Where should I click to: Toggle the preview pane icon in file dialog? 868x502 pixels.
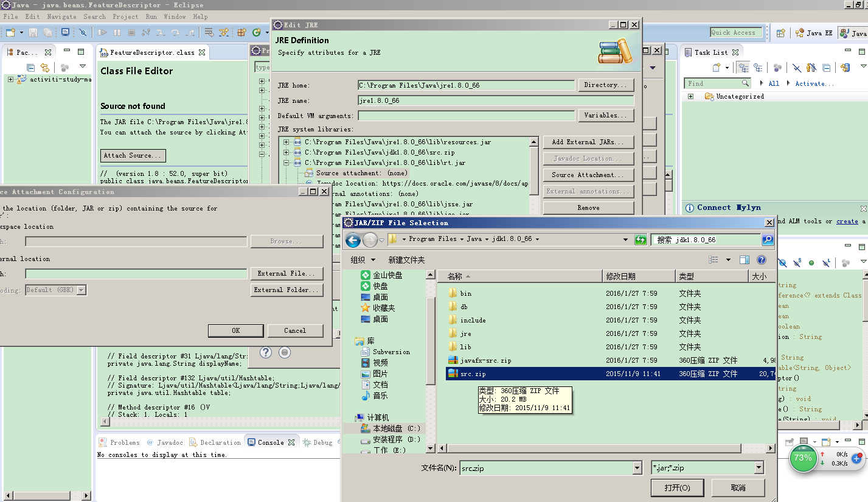click(744, 260)
